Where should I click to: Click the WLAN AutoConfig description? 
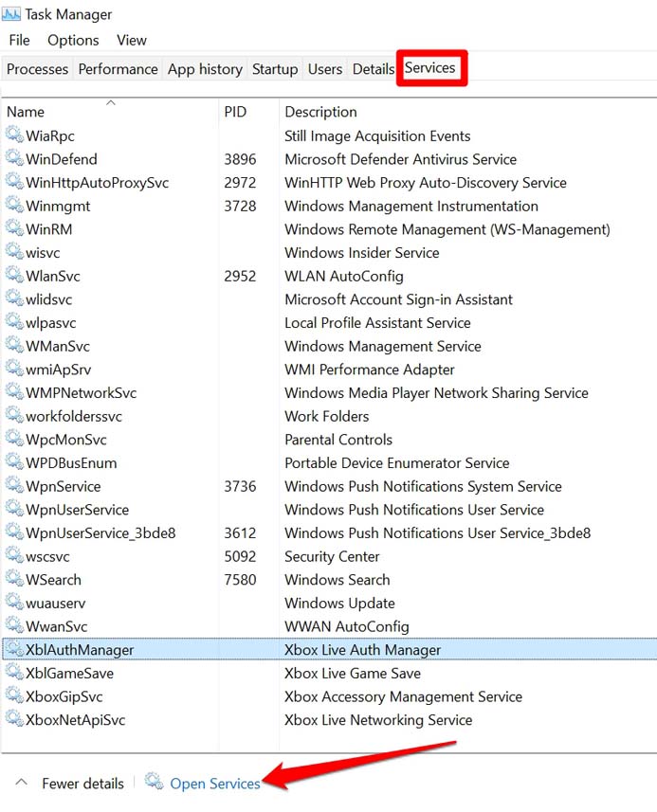pos(343,276)
